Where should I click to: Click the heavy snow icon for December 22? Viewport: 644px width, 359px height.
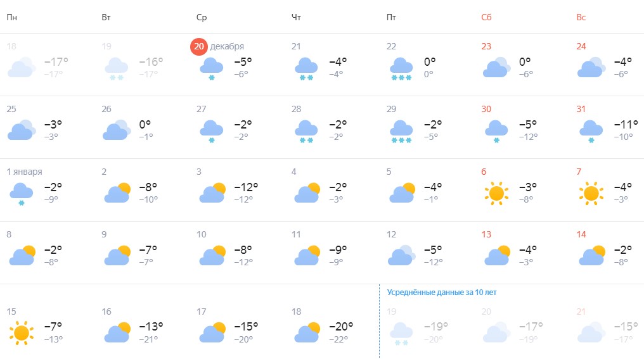pyautogui.click(x=401, y=68)
